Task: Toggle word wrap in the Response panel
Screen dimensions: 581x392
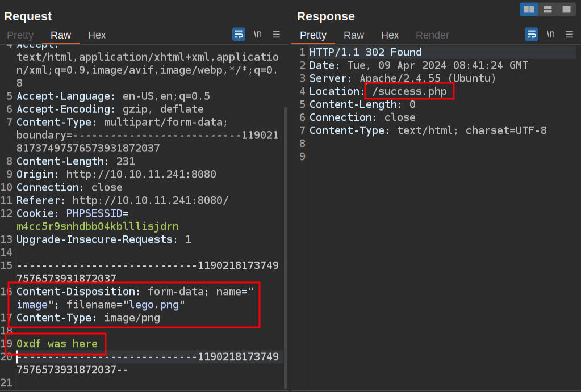Action: (532, 35)
